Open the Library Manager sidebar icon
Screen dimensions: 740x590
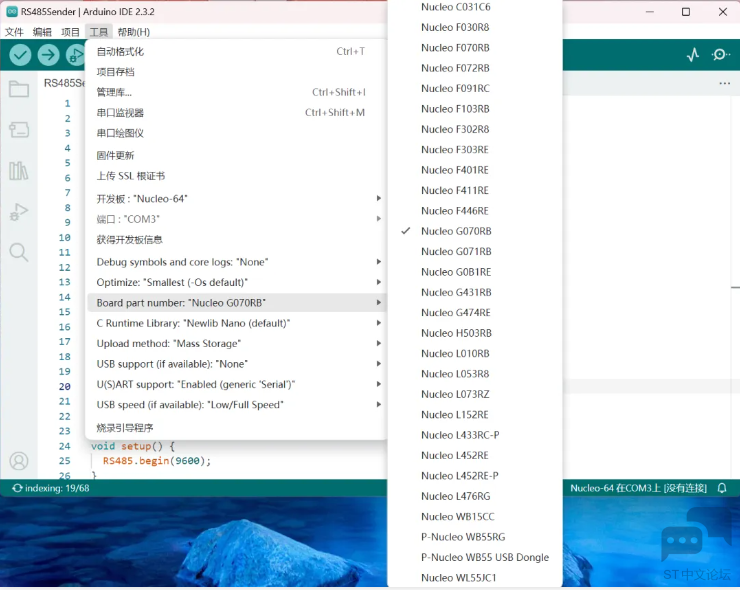[19, 170]
